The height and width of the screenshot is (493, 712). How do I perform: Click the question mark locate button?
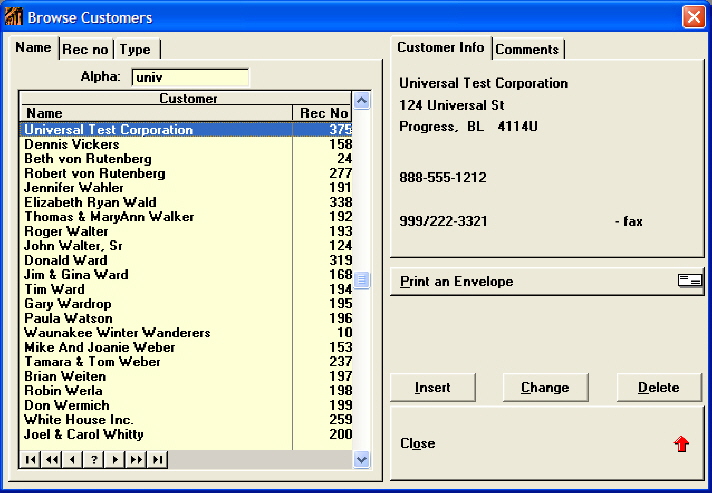pyautogui.click(x=94, y=459)
